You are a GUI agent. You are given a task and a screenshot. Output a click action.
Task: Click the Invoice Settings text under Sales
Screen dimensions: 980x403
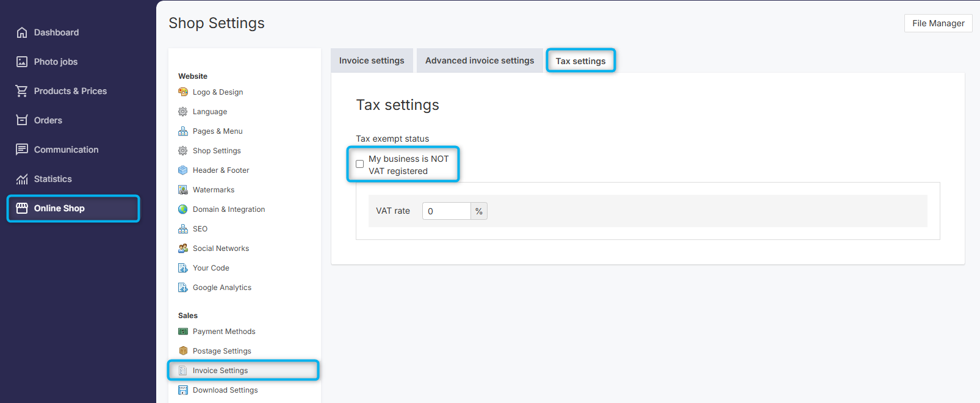click(x=220, y=371)
